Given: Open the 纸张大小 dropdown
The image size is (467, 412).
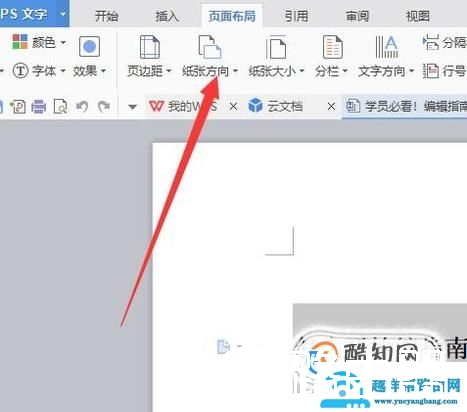Looking at the screenshot, I should tap(302, 71).
